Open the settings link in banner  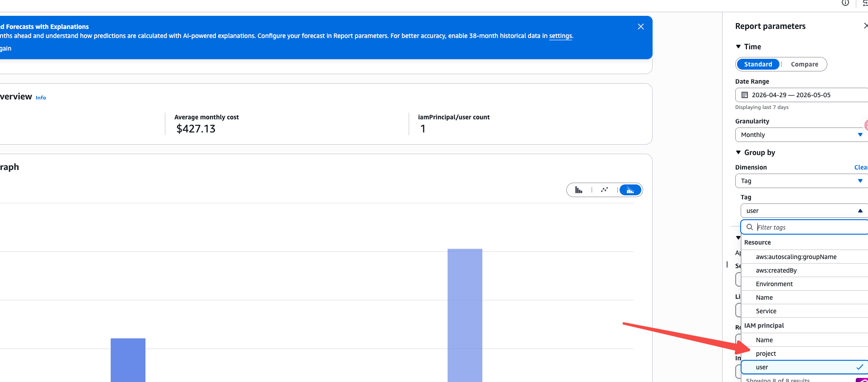560,36
